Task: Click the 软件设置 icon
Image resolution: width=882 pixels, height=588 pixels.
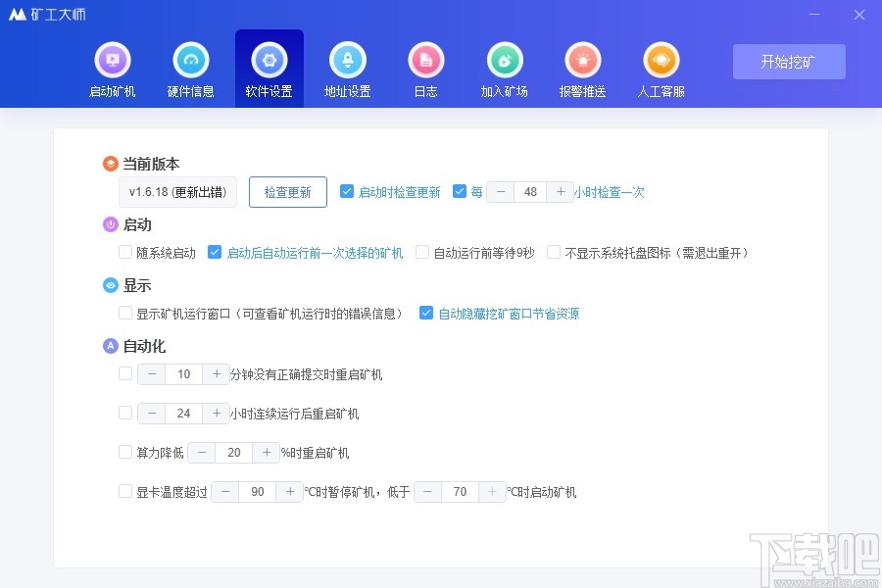Action: (x=269, y=59)
